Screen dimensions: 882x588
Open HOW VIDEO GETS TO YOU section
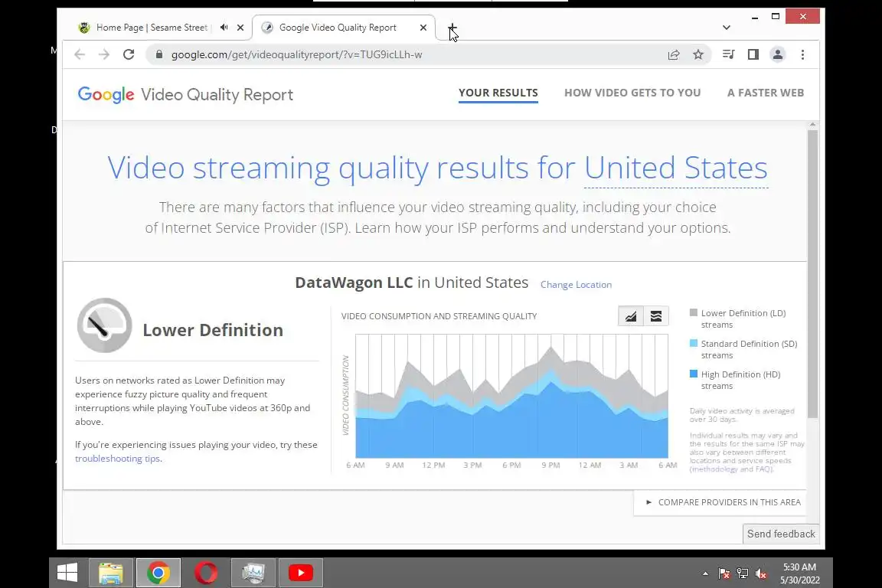(632, 93)
